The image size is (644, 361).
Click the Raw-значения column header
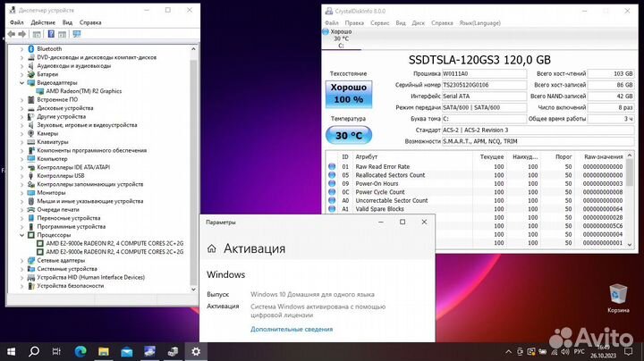pyautogui.click(x=604, y=156)
